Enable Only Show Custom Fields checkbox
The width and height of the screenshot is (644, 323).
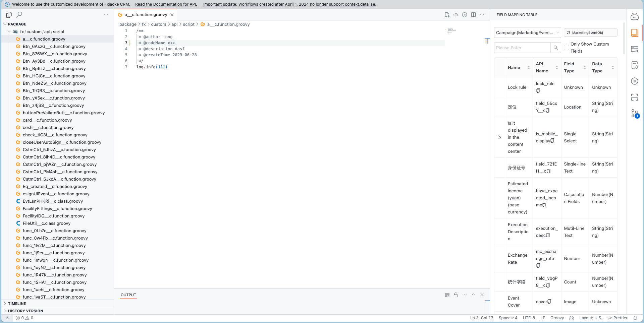pos(567,48)
